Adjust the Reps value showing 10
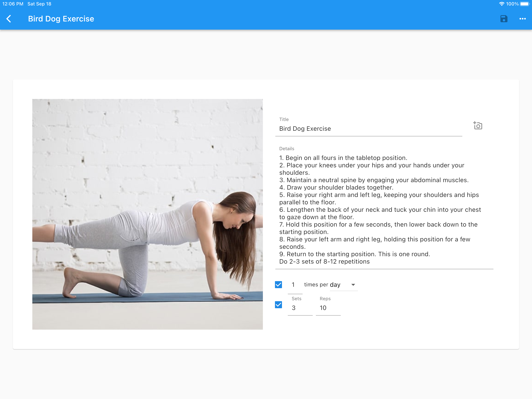 tap(323, 308)
